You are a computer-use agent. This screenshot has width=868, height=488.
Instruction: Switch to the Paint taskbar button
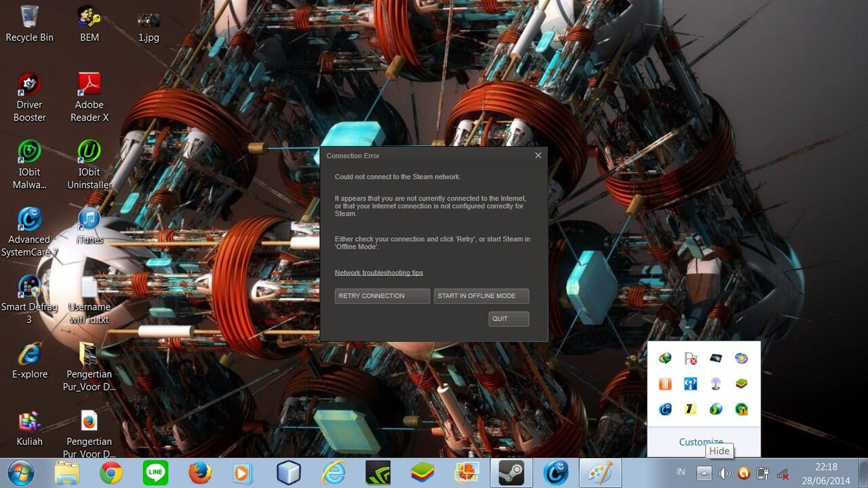point(600,473)
